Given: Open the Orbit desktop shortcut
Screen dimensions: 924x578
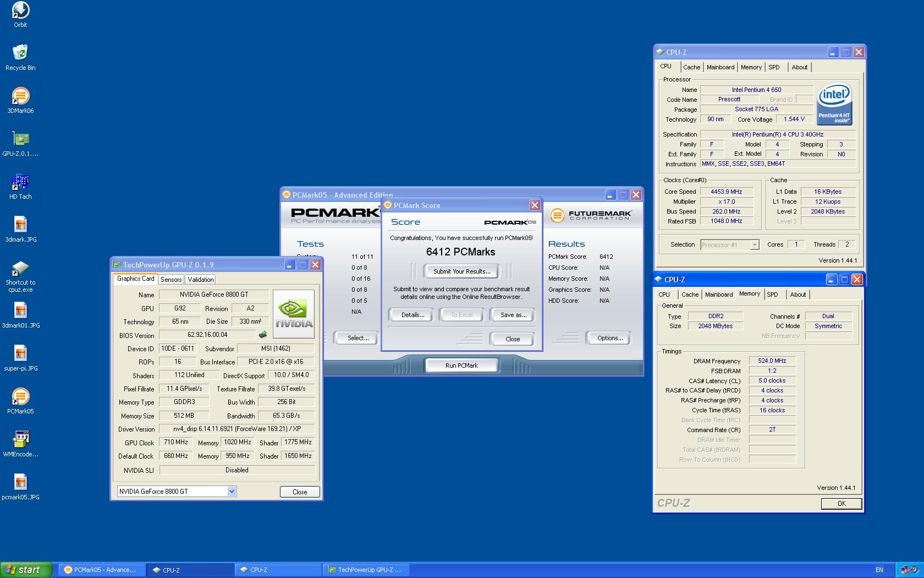Looking at the screenshot, I should [x=20, y=14].
